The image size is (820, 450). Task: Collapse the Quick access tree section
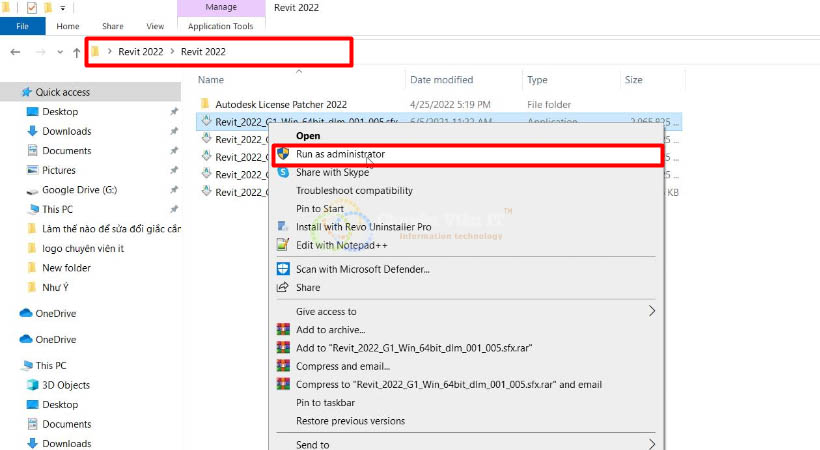(10, 92)
